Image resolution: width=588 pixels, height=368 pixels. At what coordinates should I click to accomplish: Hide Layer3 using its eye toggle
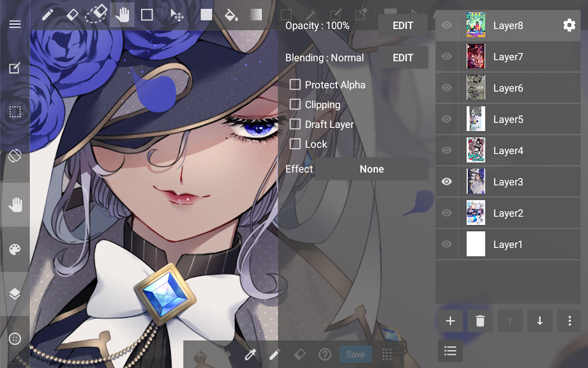click(446, 182)
